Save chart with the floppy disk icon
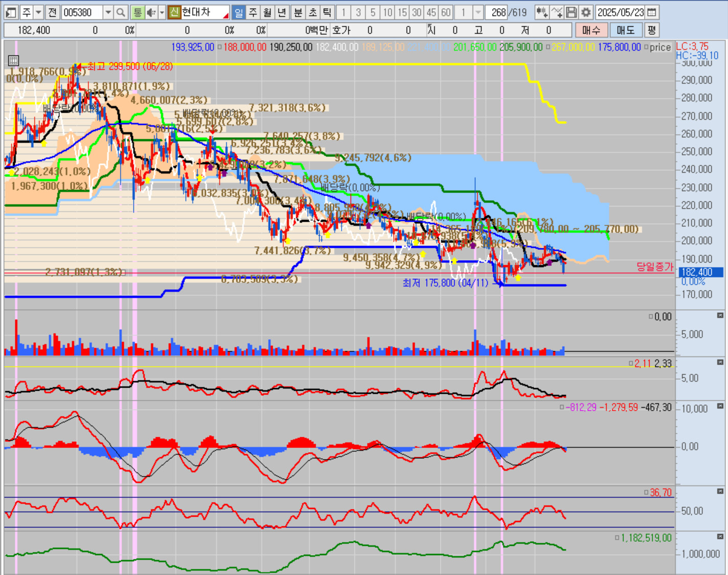Viewport: 728px width, 575px height. tap(571, 12)
